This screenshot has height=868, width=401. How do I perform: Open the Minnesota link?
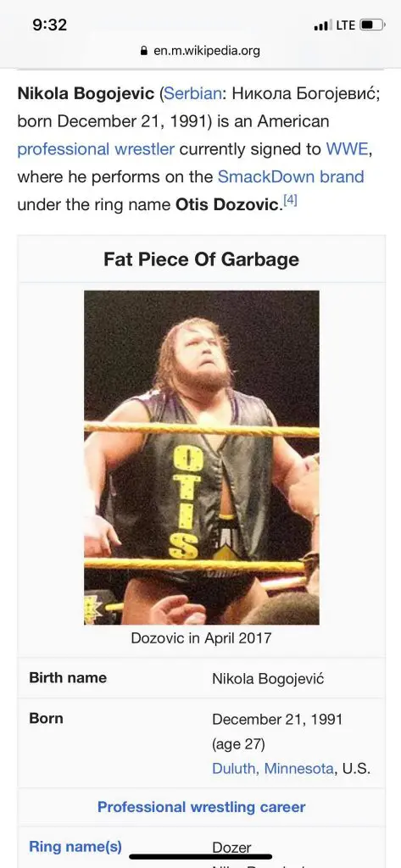click(298, 768)
